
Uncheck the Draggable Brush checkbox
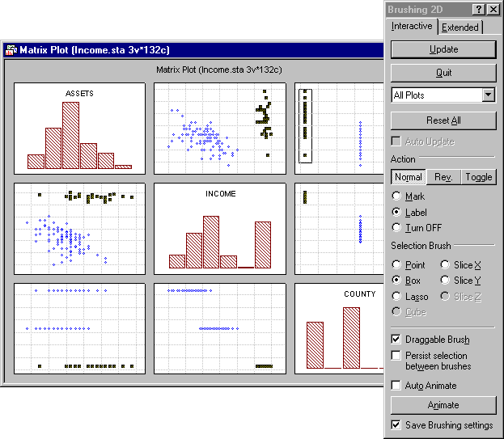coord(396,339)
